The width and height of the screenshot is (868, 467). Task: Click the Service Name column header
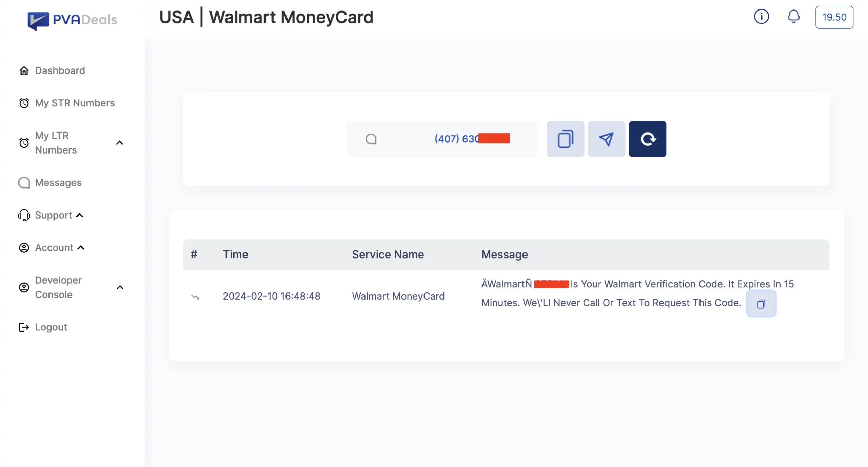click(x=388, y=255)
